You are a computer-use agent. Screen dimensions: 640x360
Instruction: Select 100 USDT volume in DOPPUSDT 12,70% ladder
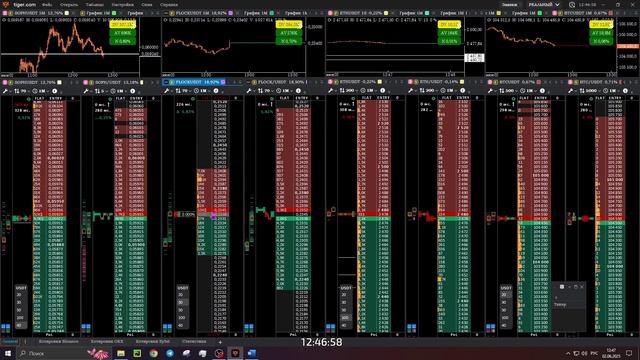[20, 318]
